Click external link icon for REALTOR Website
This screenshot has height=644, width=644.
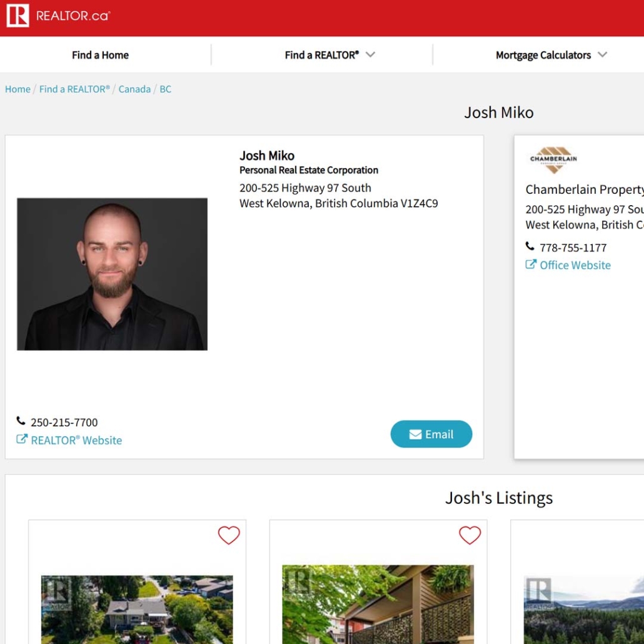[x=22, y=439]
